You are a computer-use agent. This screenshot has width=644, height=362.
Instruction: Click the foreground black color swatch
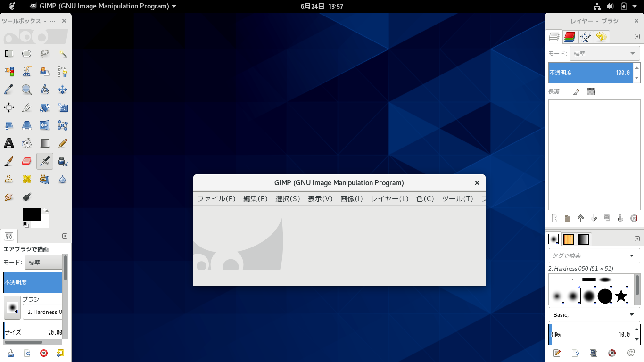[x=32, y=214]
